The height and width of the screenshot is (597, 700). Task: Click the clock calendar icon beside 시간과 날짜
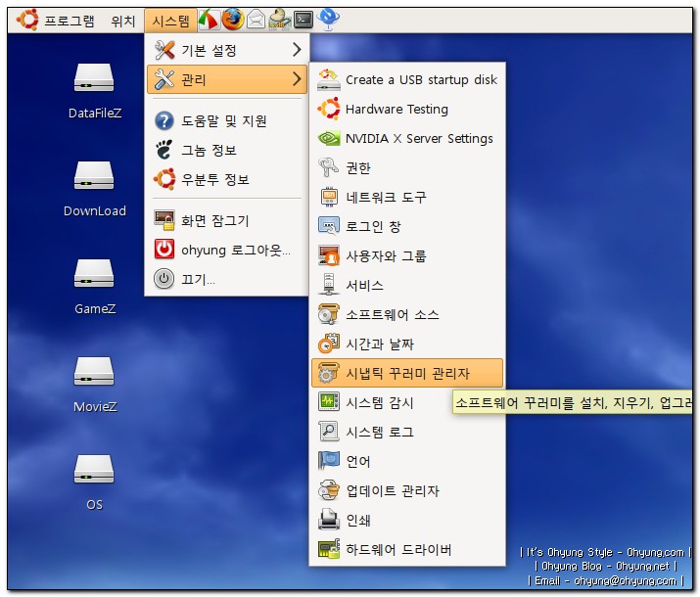tap(329, 344)
